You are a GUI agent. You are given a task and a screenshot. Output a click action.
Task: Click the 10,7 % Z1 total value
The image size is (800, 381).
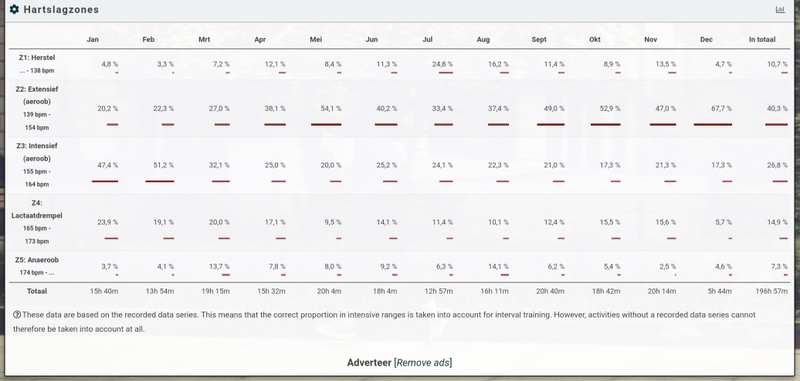(777, 64)
